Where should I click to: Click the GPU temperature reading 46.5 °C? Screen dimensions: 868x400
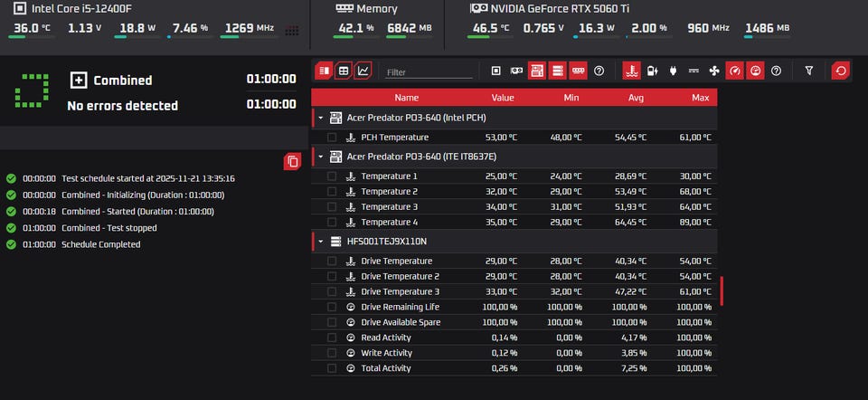(490, 28)
